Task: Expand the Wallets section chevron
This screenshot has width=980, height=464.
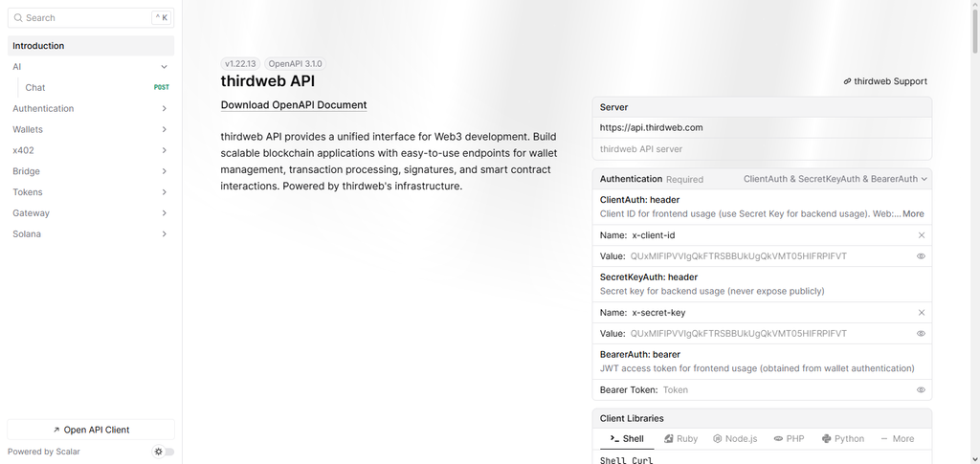Action: (164, 129)
